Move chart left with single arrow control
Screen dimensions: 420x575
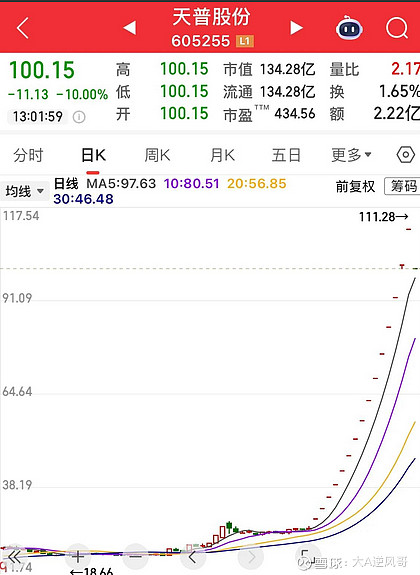[x=192, y=557]
